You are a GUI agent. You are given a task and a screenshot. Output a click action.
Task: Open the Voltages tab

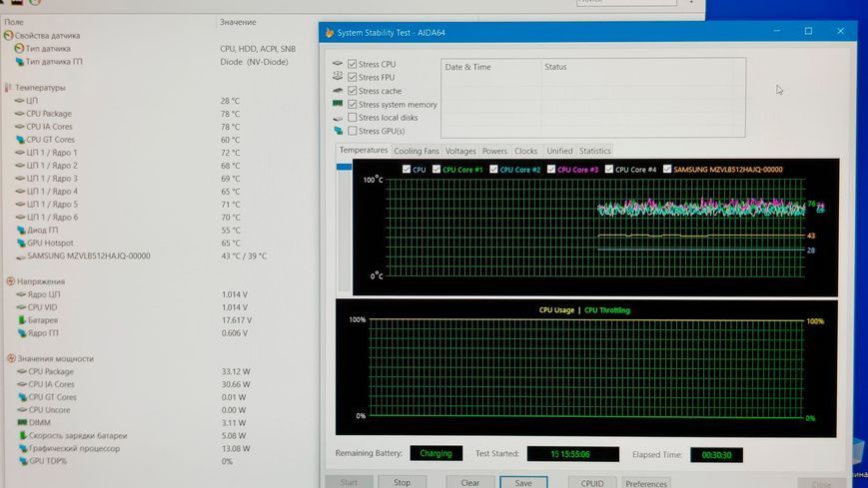[460, 151]
